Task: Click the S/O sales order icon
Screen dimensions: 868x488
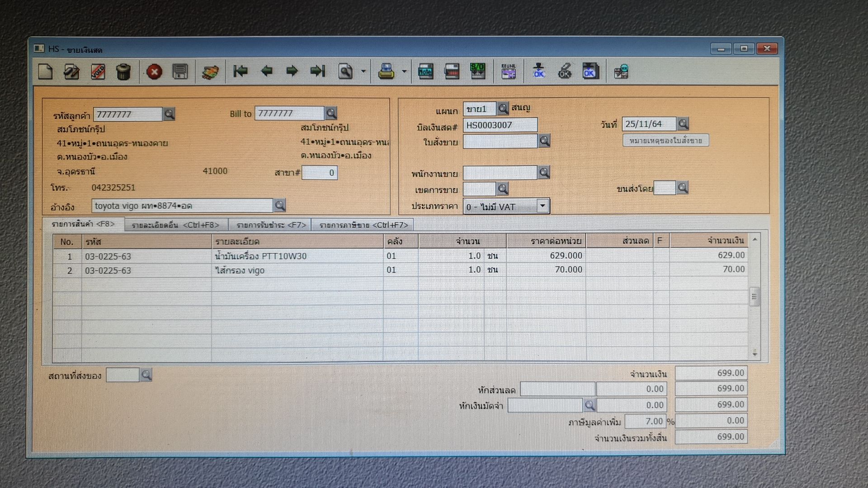Action: tap(478, 71)
